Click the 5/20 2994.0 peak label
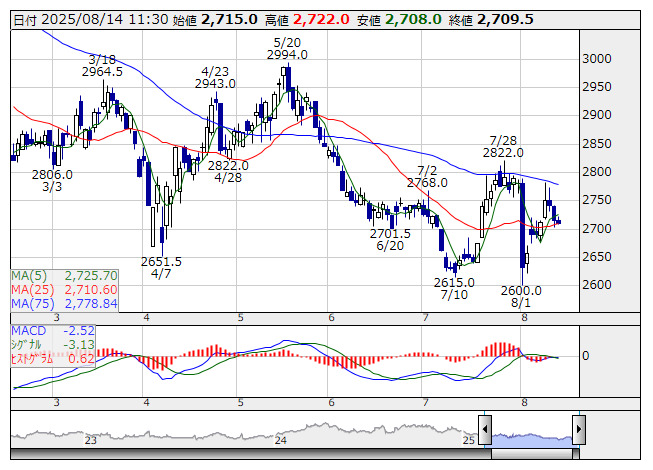This screenshot has height=470, width=653. (x=287, y=49)
